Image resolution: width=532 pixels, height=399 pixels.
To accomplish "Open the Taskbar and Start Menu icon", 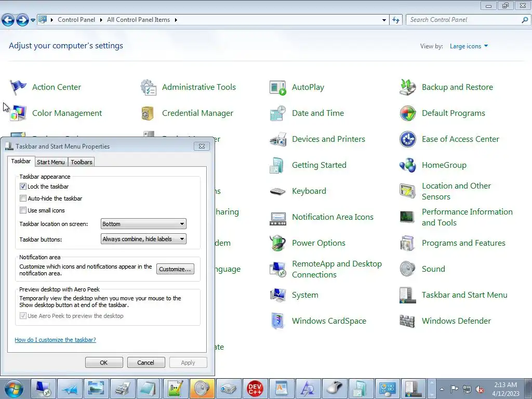I will [407, 295].
